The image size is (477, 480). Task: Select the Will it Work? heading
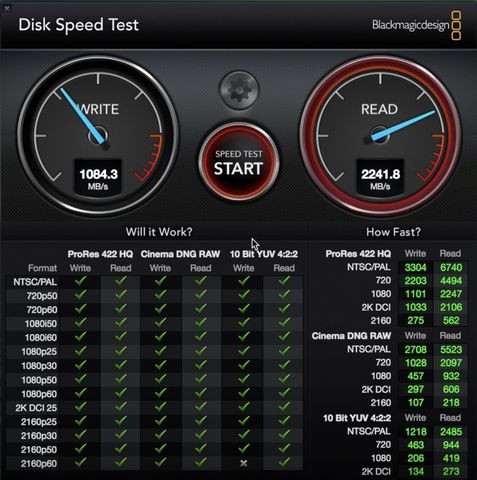click(159, 232)
